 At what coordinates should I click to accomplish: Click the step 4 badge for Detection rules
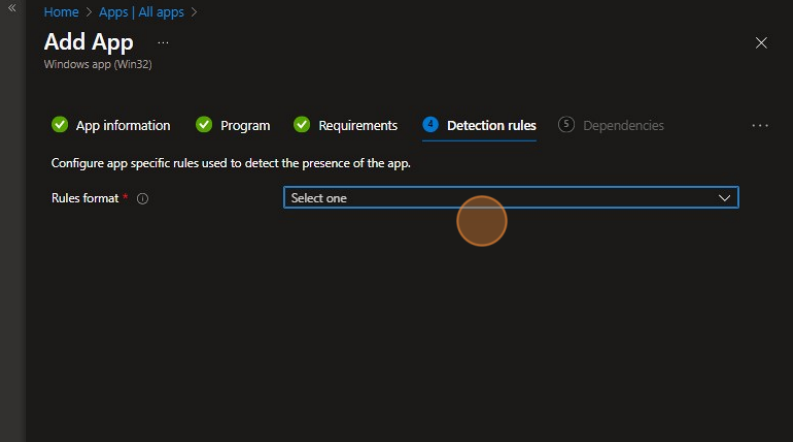click(x=431, y=125)
